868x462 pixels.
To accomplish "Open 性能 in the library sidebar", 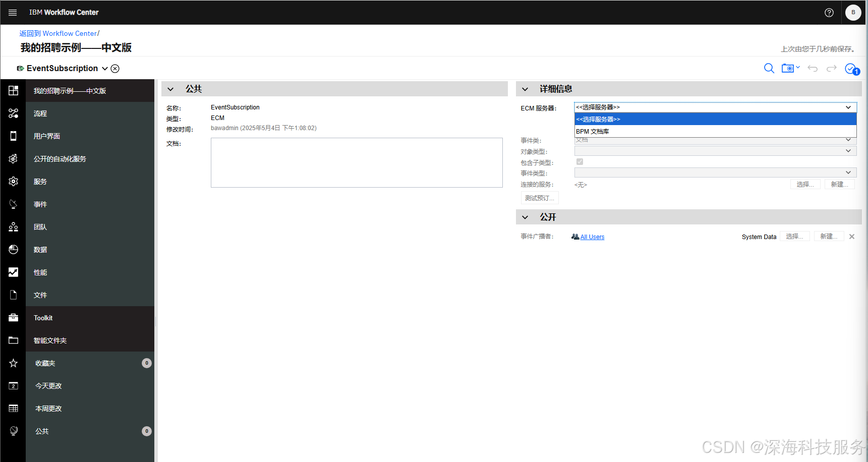I will [x=90, y=272].
